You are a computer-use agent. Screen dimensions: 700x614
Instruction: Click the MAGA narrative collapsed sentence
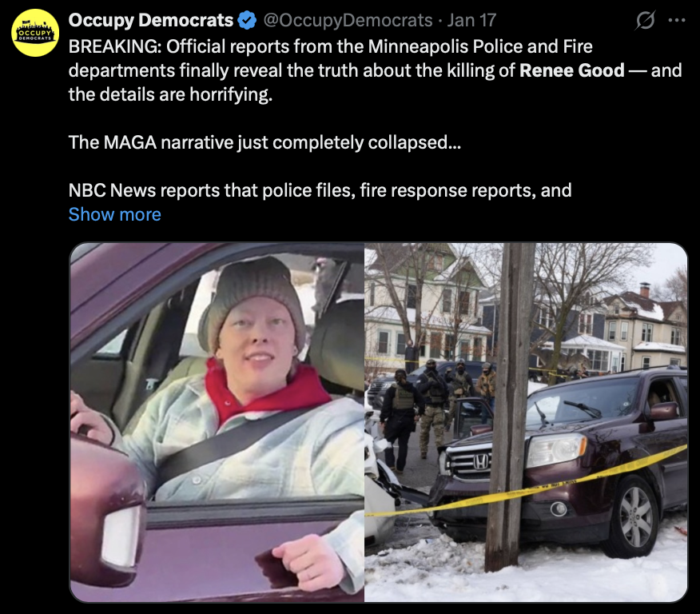pos(264,142)
